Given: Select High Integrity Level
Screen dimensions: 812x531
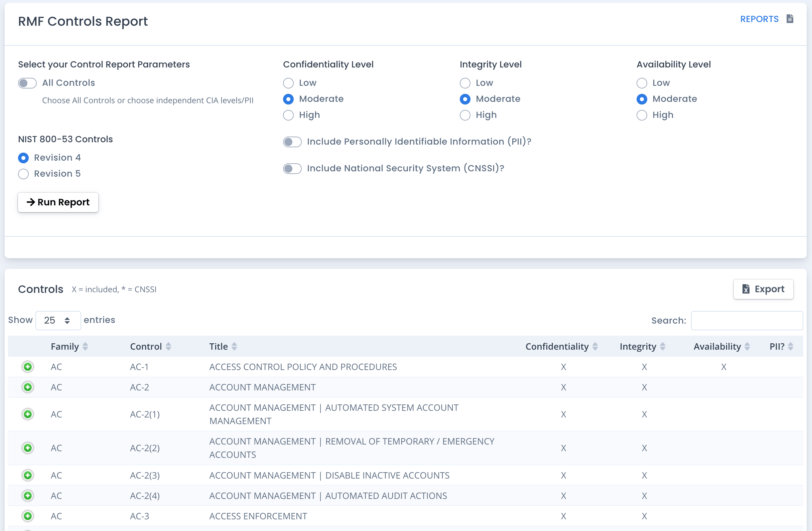Looking at the screenshot, I should [x=465, y=115].
